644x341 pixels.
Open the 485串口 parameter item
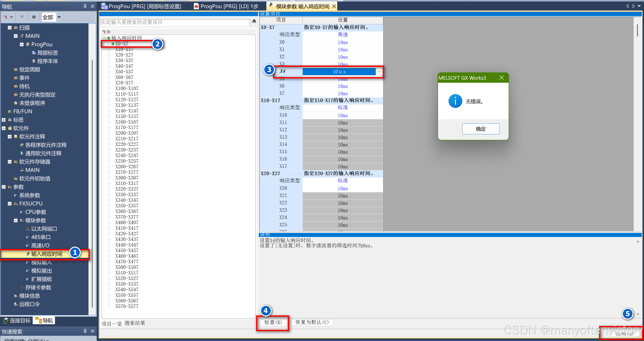[x=41, y=237]
